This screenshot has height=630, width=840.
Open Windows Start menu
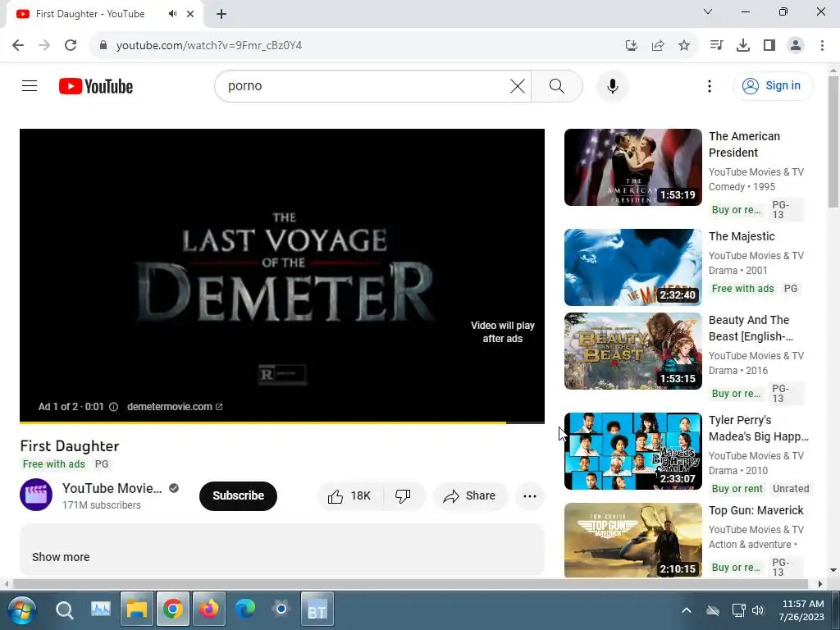21,609
